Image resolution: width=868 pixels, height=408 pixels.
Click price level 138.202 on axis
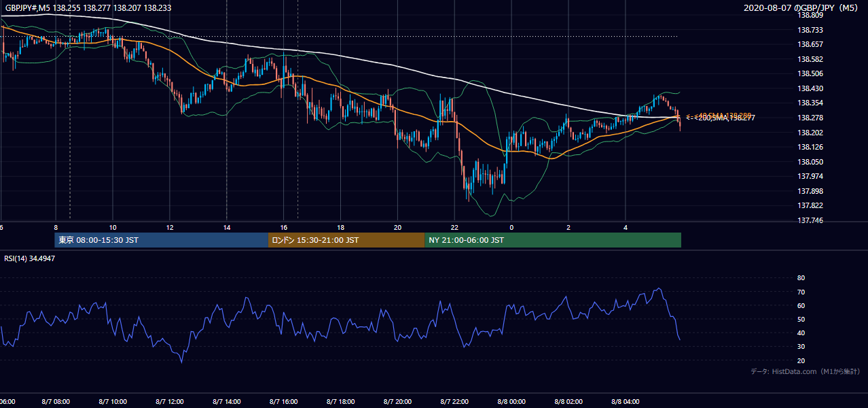point(811,133)
